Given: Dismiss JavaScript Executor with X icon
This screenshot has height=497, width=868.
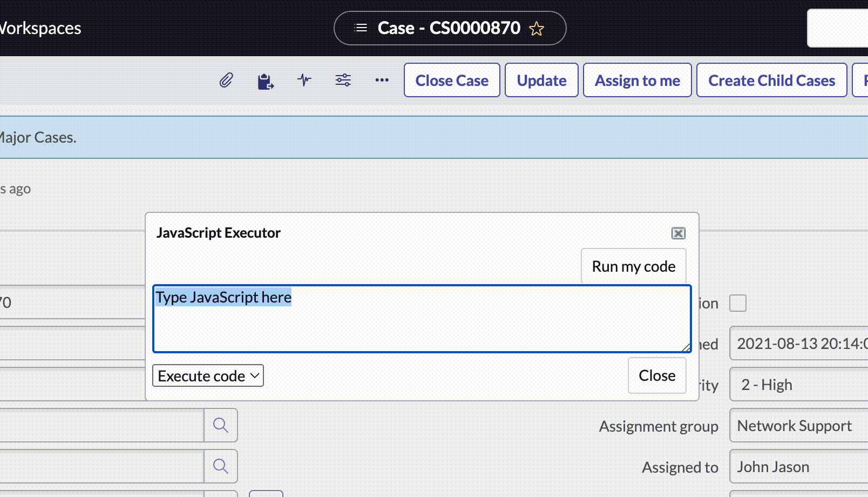Looking at the screenshot, I should pos(679,233).
